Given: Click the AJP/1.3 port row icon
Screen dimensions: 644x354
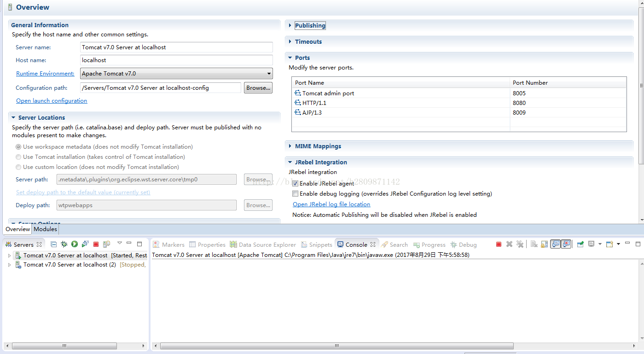Looking at the screenshot, I should (298, 112).
